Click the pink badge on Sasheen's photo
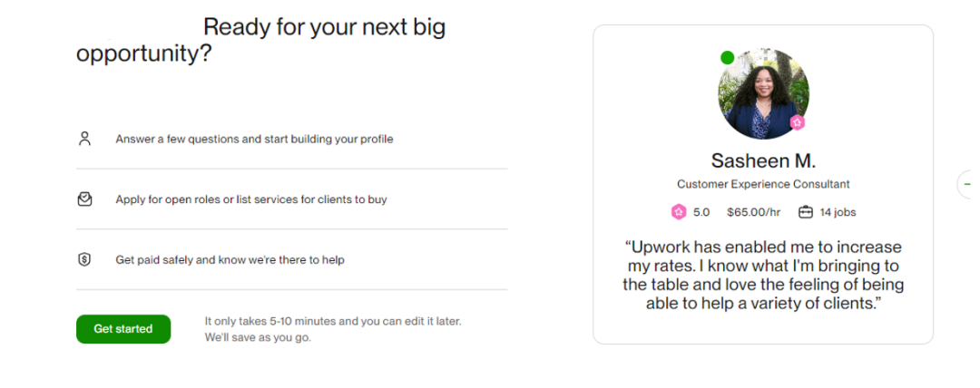This screenshot has width=980, height=388. (x=797, y=122)
